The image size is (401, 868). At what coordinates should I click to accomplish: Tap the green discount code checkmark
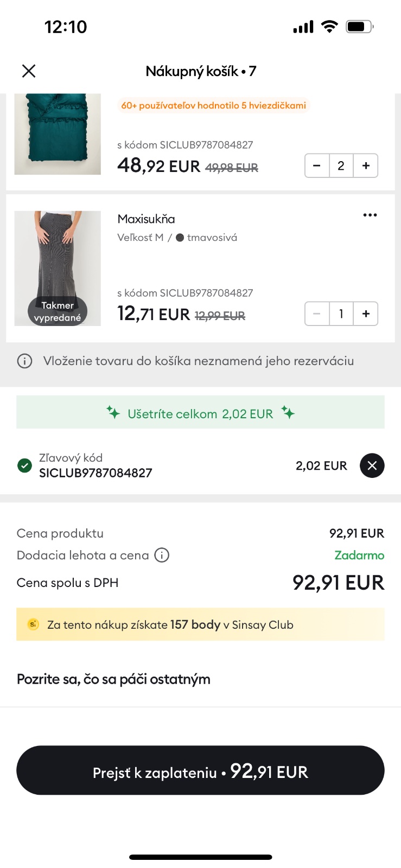tap(25, 465)
